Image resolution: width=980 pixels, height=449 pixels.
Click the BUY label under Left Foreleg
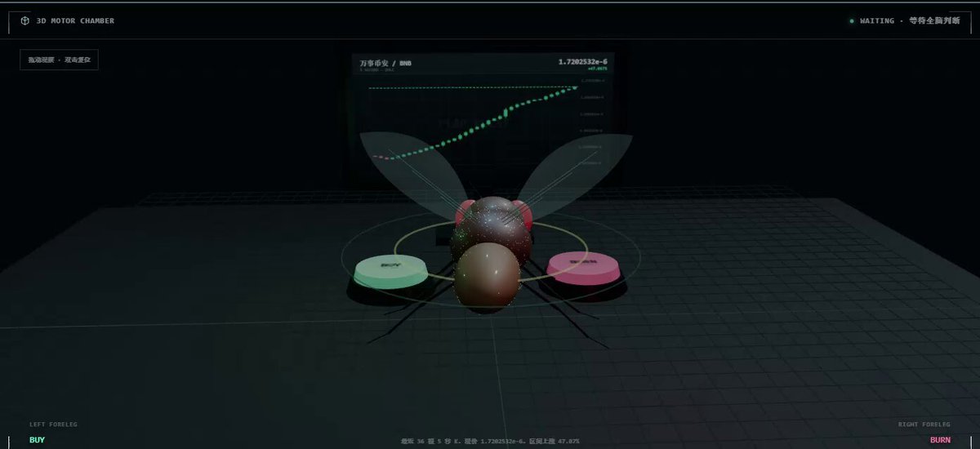37,440
